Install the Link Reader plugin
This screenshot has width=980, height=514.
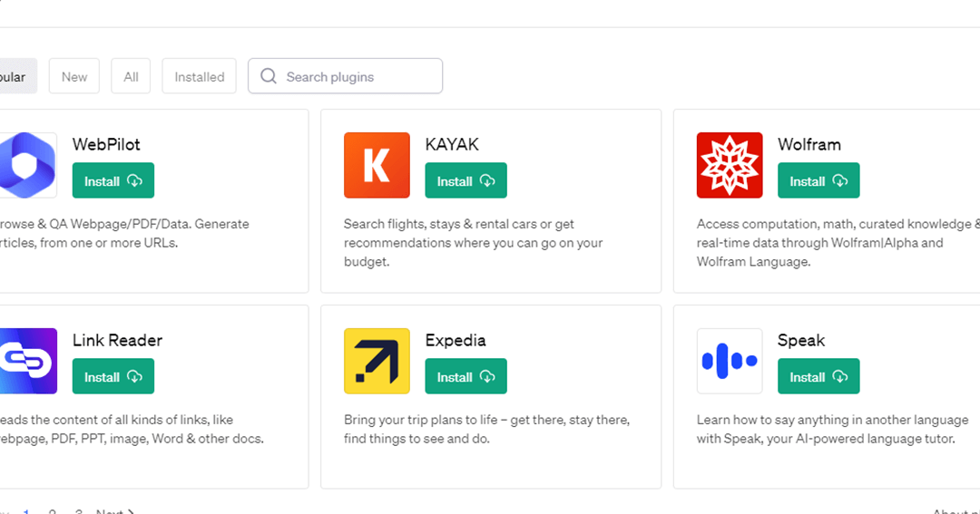113,376
